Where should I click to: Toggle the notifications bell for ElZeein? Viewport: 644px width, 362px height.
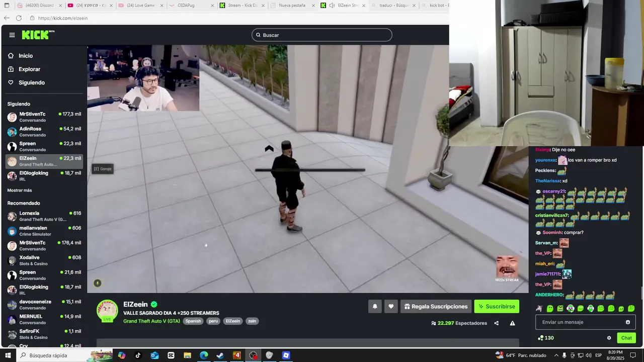pos(375,306)
